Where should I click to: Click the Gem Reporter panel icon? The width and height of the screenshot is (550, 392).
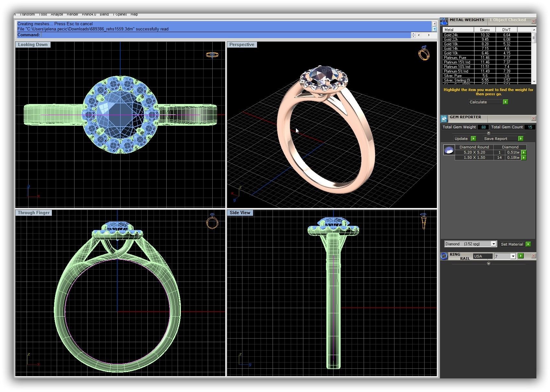(x=444, y=119)
